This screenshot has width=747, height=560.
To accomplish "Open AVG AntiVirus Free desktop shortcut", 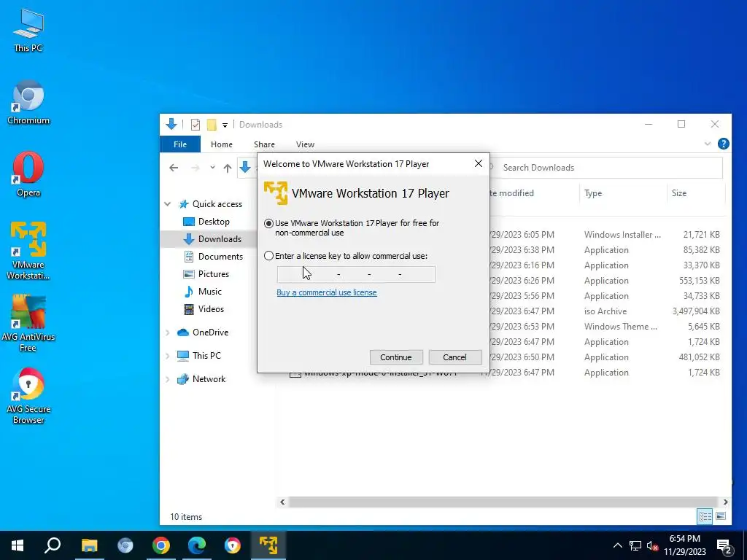I will click(28, 323).
